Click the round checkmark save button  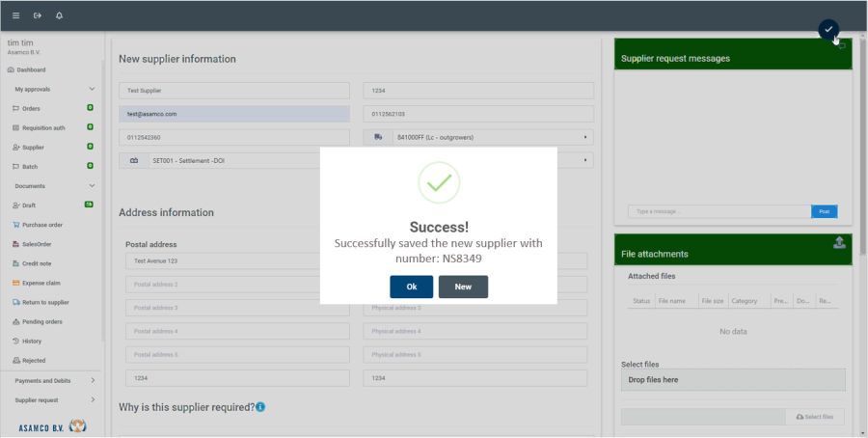click(x=828, y=30)
